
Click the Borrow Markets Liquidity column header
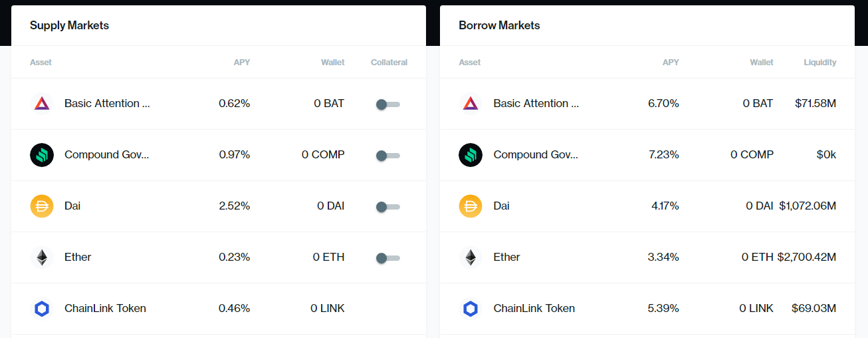coord(819,63)
